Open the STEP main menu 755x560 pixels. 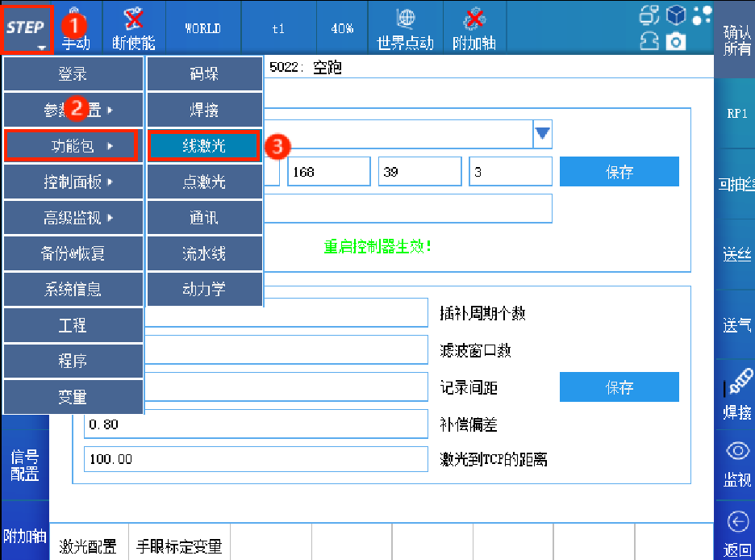28,29
